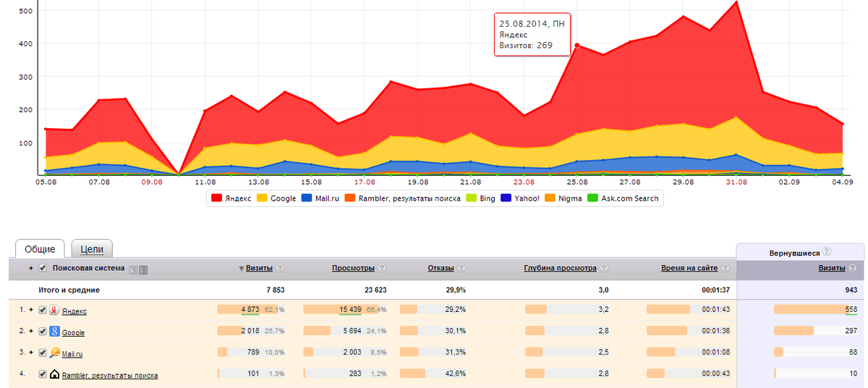Open the Яндекс search engine link
The width and height of the screenshot is (868, 388).
point(75,311)
